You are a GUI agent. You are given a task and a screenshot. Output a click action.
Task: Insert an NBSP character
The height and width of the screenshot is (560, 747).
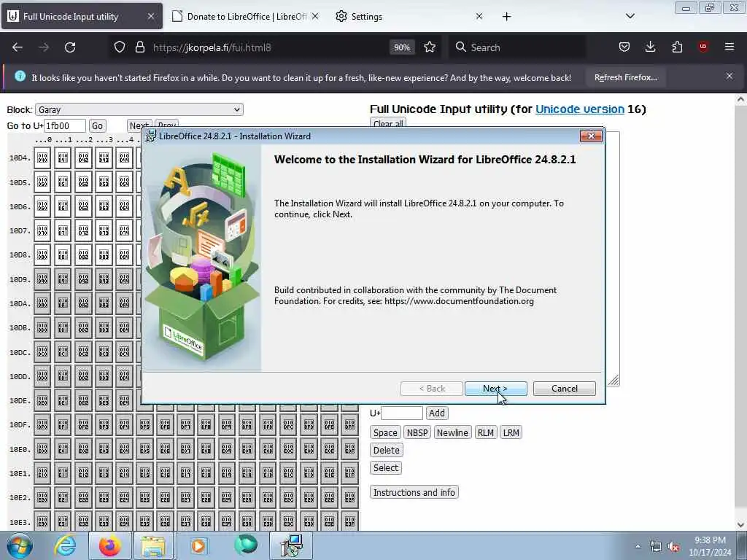click(x=417, y=432)
